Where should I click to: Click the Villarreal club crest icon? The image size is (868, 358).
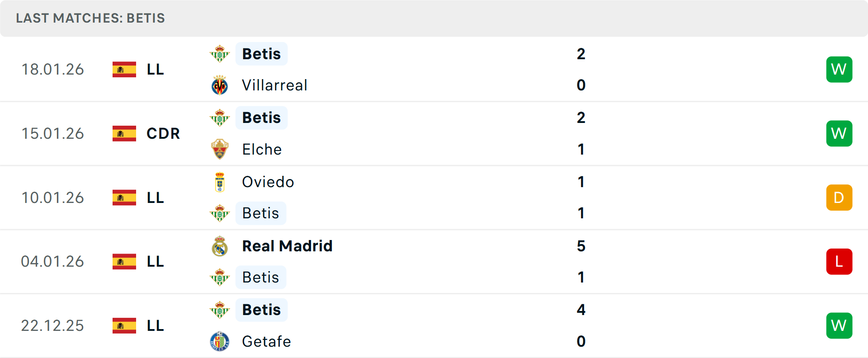click(x=220, y=85)
